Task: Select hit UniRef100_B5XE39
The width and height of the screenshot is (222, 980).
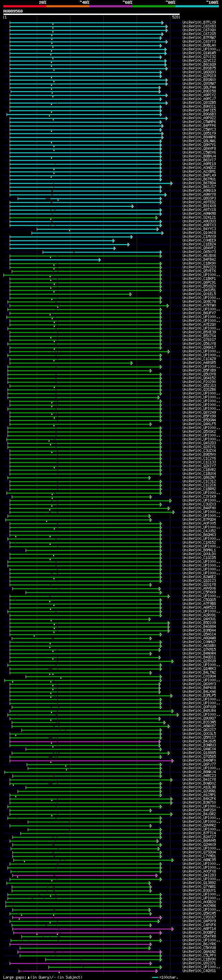Action: [199, 332]
